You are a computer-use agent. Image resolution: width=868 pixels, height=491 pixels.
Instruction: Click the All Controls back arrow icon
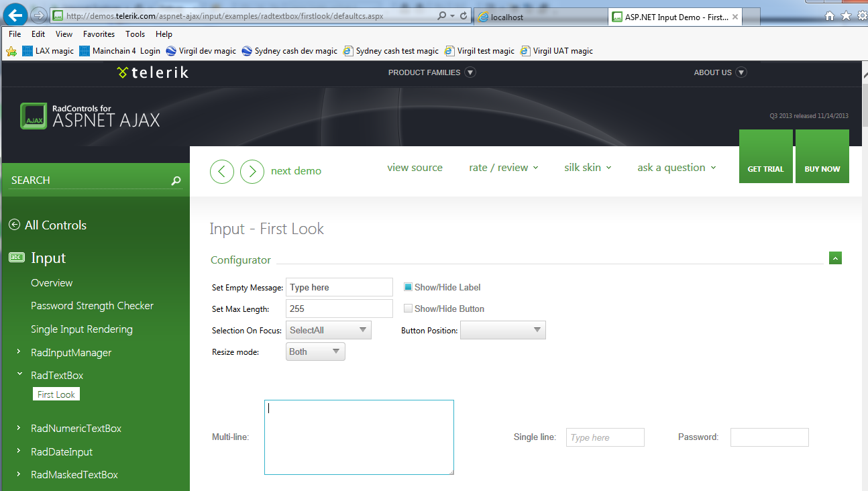[14, 225]
